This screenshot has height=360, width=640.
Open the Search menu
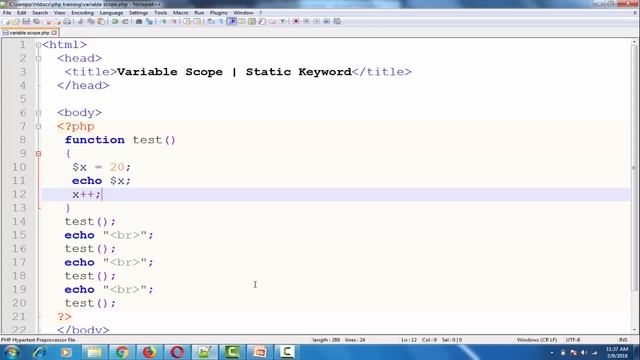tap(40, 13)
